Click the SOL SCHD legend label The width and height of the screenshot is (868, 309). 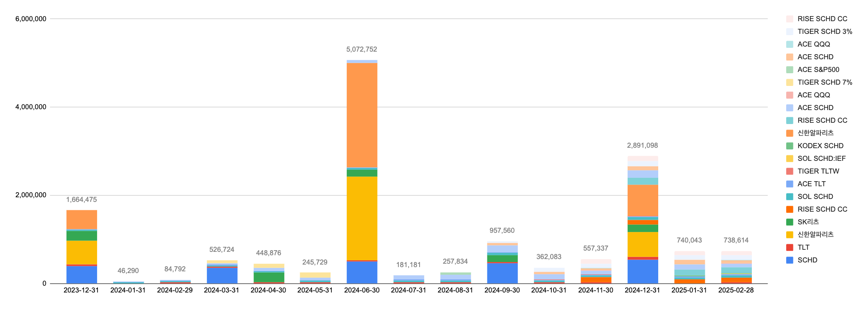(815, 196)
